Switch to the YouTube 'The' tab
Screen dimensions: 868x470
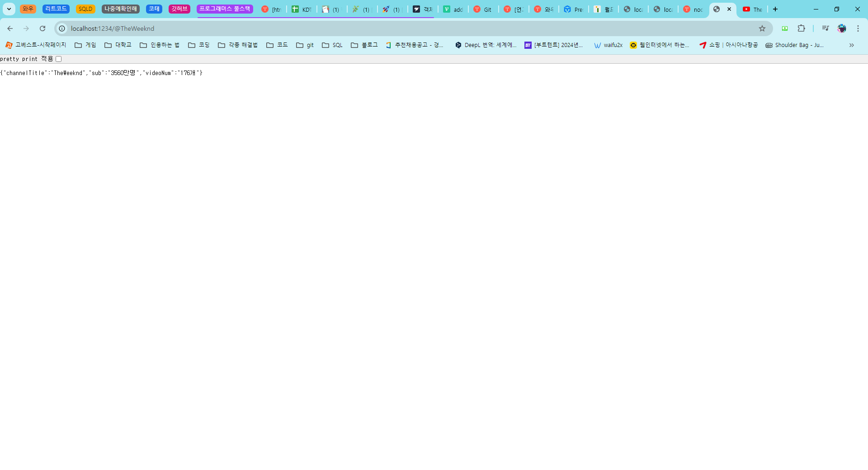pyautogui.click(x=753, y=9)
